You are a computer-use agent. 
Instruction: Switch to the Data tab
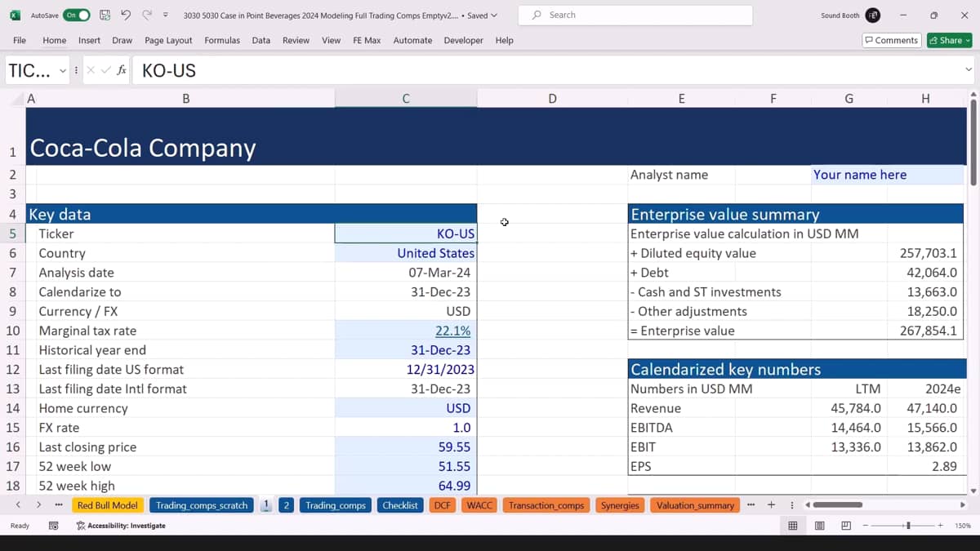[x=261, y=40]
